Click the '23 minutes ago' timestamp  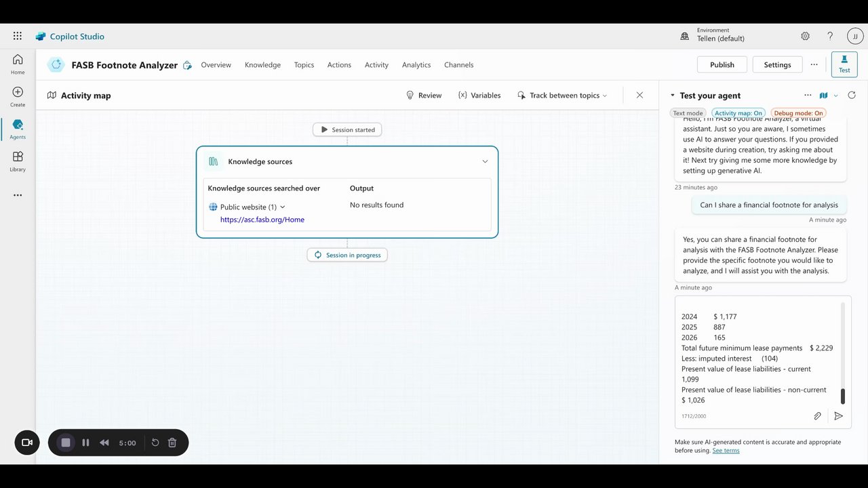tap(696, 188)
